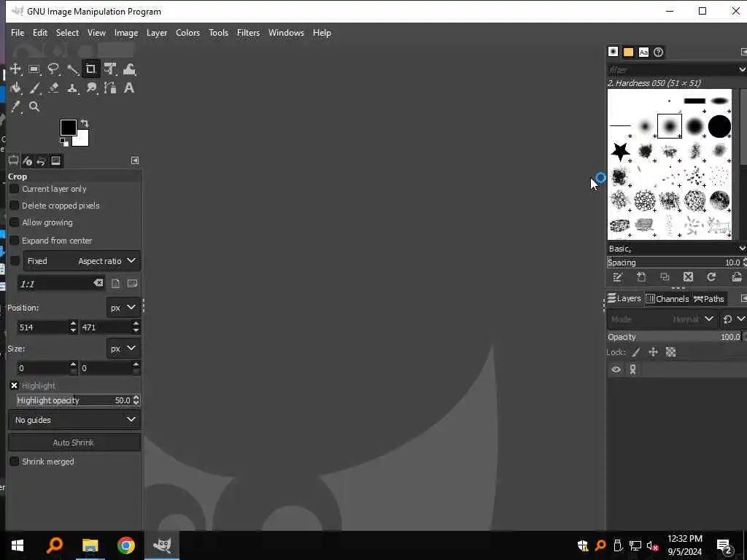Select the Crop tool
The height and width of the screenshot is (560, 747).
[90, 69]
